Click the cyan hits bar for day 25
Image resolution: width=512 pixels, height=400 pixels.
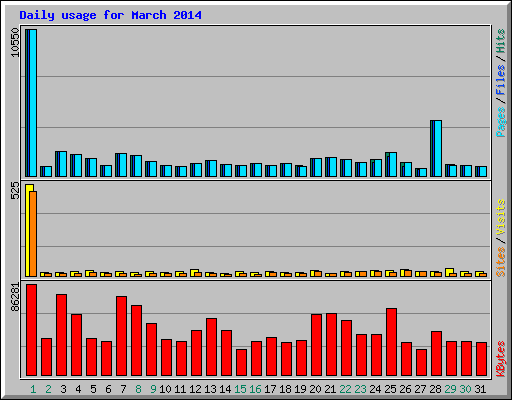(x=393, y=164)
